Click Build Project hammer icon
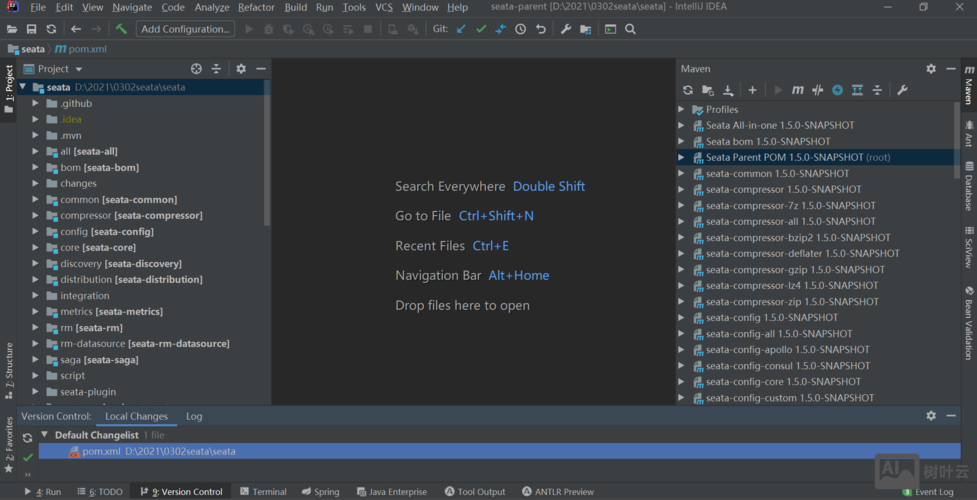The image size is (977, 500). tap(121, 29)
